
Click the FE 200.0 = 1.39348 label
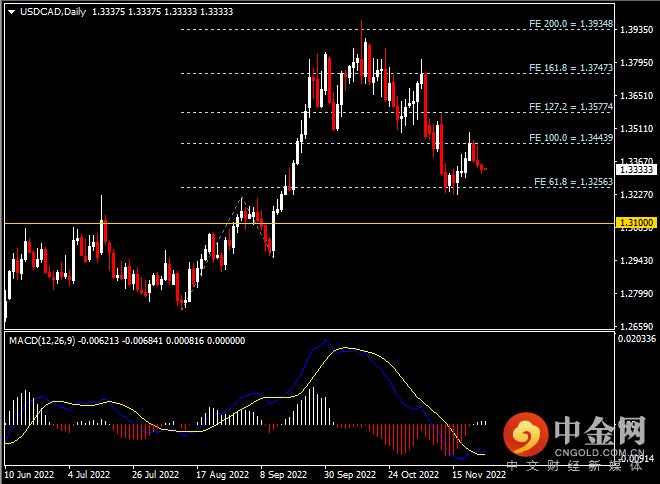click(x=567, y=24)
